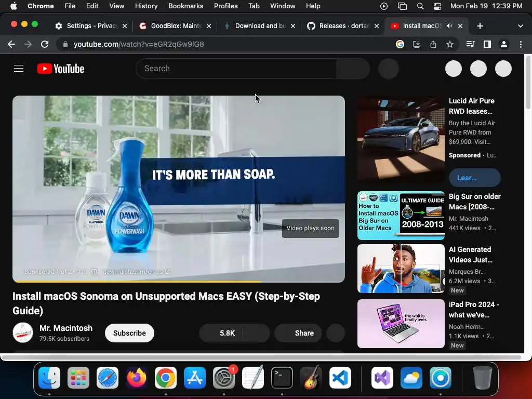Go to the YouTube home logo

(x=61, y=69)
